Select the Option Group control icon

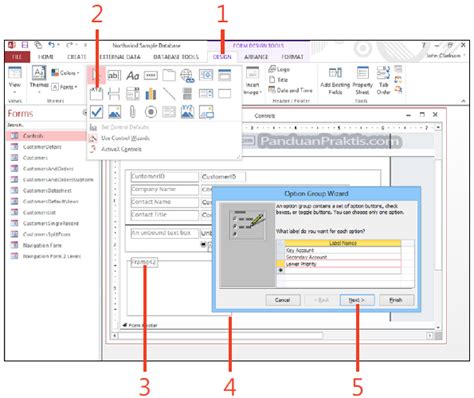96,94
